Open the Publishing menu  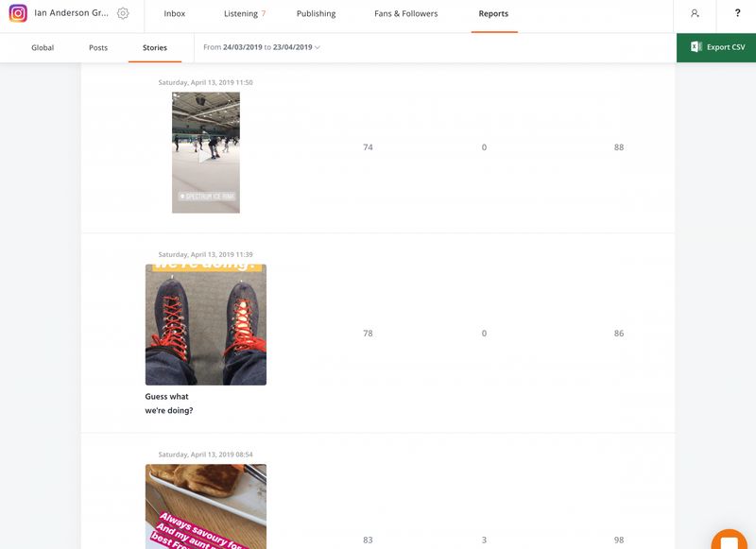click(x=316, y=13)
